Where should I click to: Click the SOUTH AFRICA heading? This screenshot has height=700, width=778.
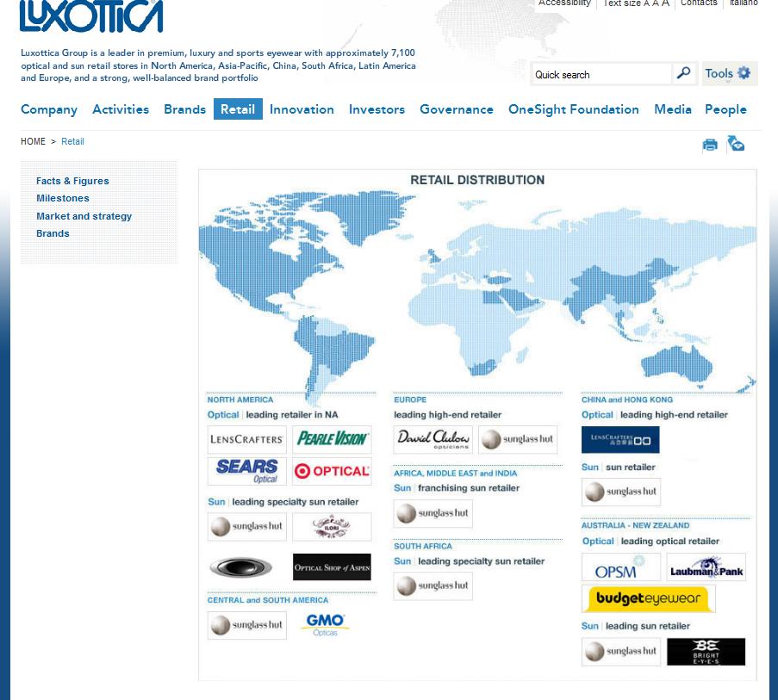coord(423,547)
